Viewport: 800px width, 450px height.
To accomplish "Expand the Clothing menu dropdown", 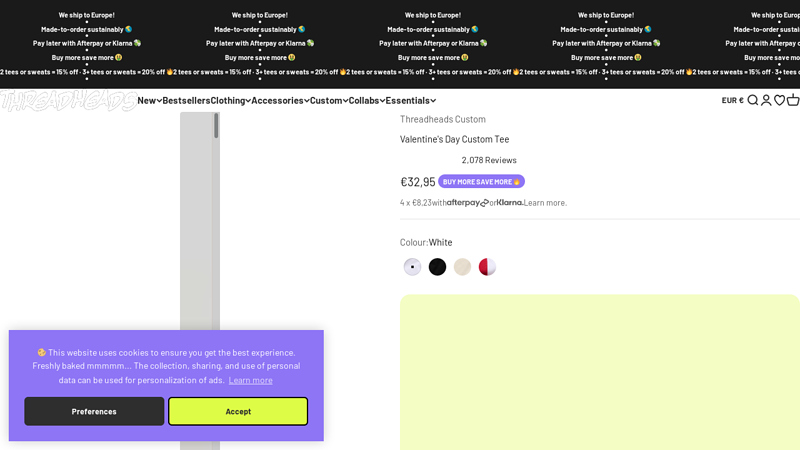I will [x=230, y=100].
